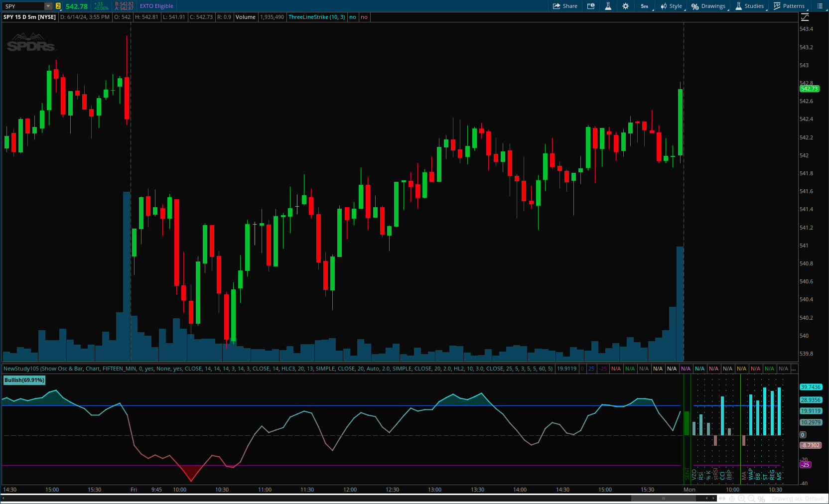Click the zoom out magnifier icon
The image size is (829, 504).
point(751,499)
